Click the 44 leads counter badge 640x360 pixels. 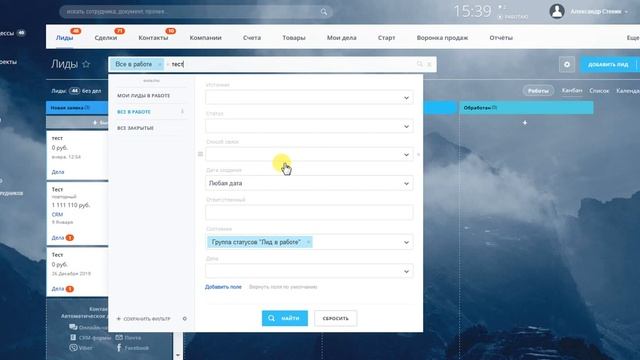click(74, 91)
